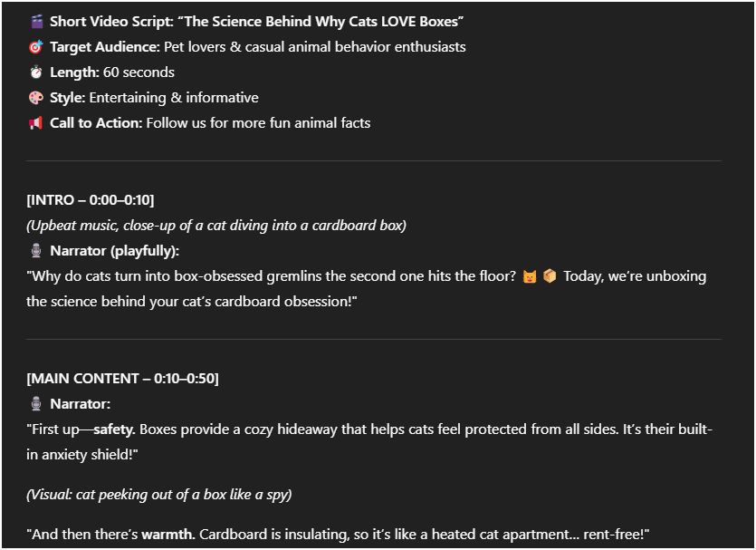Click the bold word 'warmth.' in narration
Image resolution: width=756 pixels, height=550 pixels.
[167, 535]
